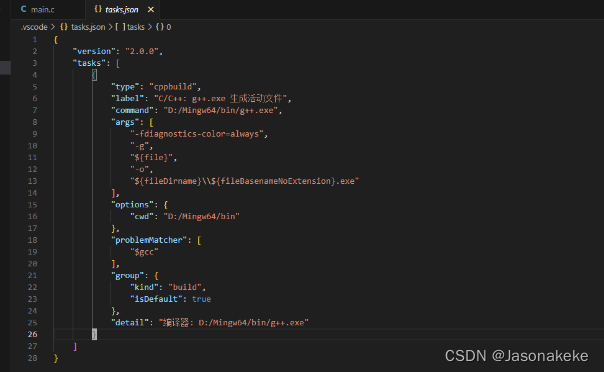Click the "-g" argument on line 10
Image resolution: width=604 pixels, height=372 pixels.
click(139, 146)
